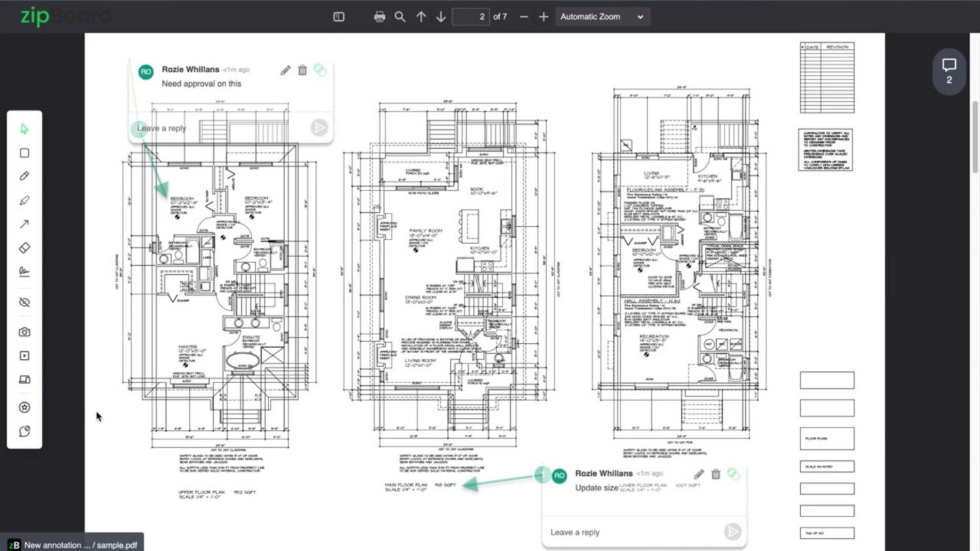980x551 pixels.
Task: Resolve the 'Update size' comment
Action: coord(733,474)
